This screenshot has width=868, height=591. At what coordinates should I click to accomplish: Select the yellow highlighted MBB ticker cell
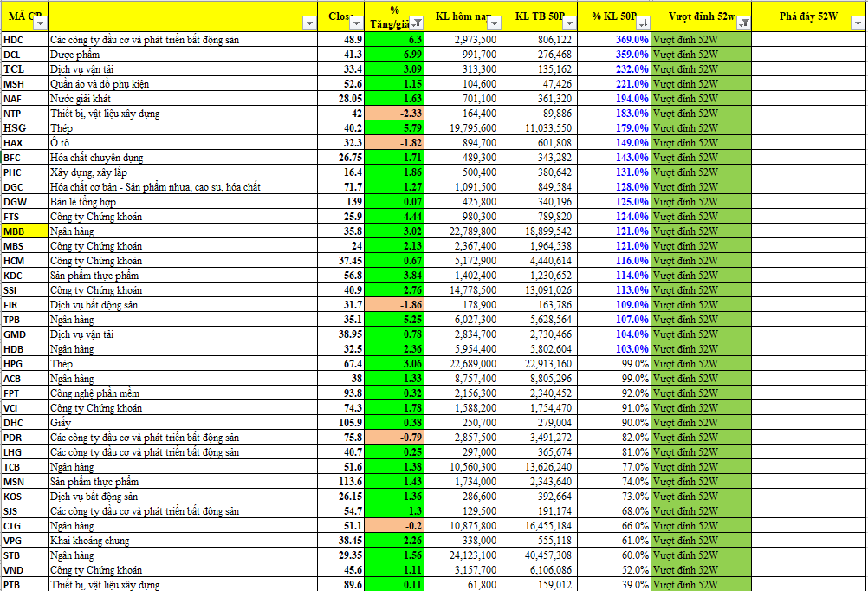coord(23,231)
